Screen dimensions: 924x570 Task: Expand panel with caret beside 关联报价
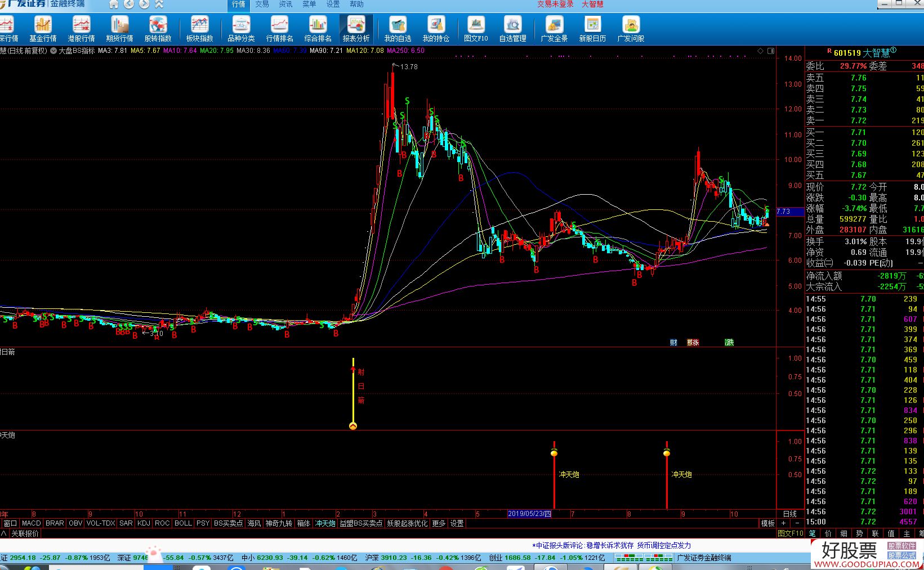click(x=3, y=533)
